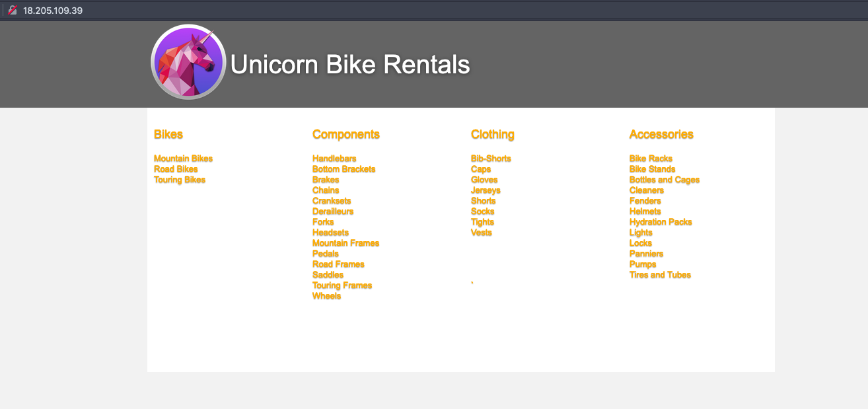Viewport: 868px width, 409px height.
Task: Click the insecure connection icon in address bar
Action: (x=12, y=11)
